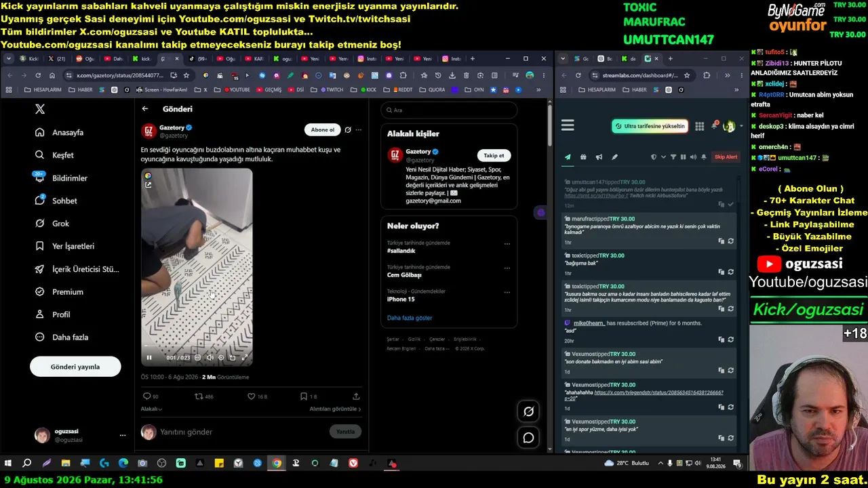Go back using the Gönderi back arrow
The width and height of the screenshot is (868, 488).
click(x=145, y=108)
